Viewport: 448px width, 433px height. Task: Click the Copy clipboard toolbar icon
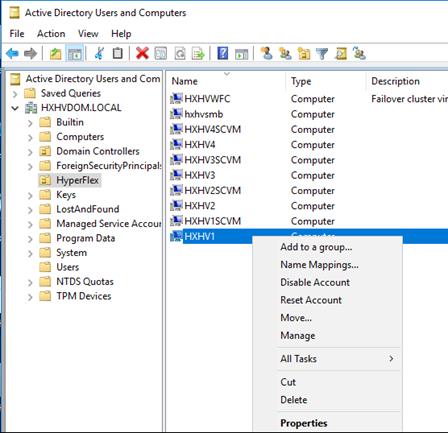pyautogui.click(x=117, y=53)
